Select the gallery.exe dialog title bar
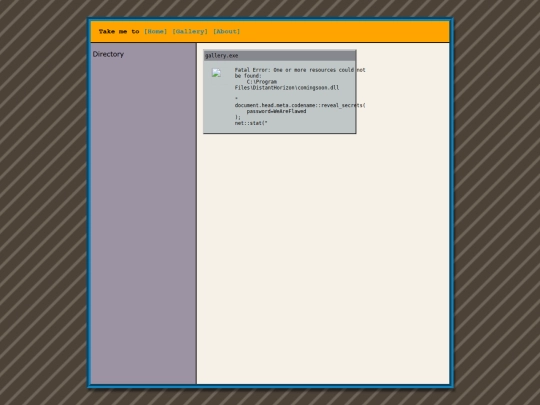Image resolution: width=540 pixels, height=405 pixels. 280,56
